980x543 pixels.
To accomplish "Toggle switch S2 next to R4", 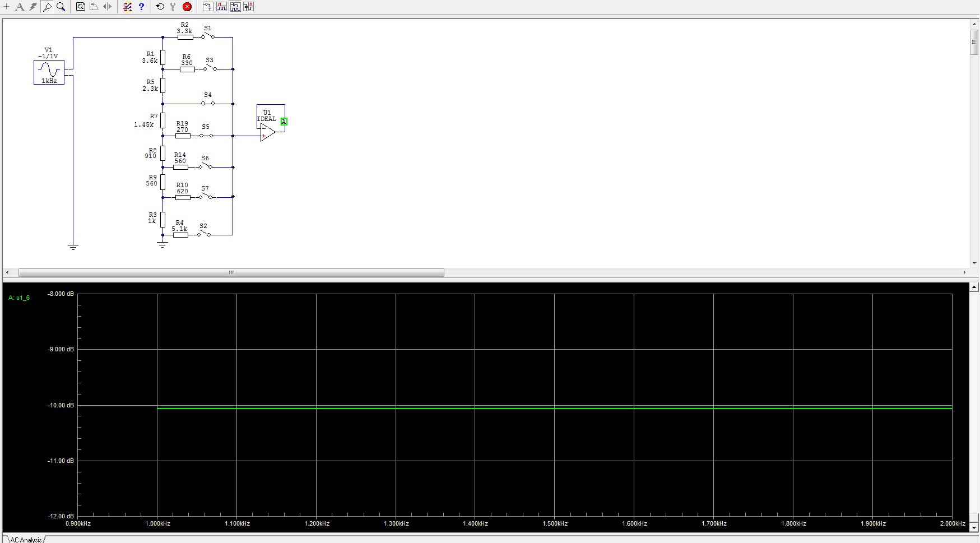I will pos(203,234).
